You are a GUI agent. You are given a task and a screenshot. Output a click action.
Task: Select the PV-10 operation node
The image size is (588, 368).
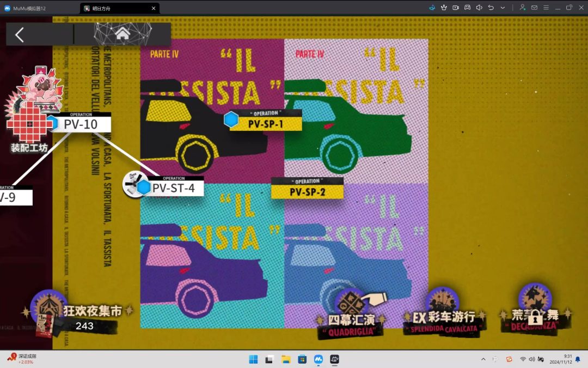click(x=81, y=123)
